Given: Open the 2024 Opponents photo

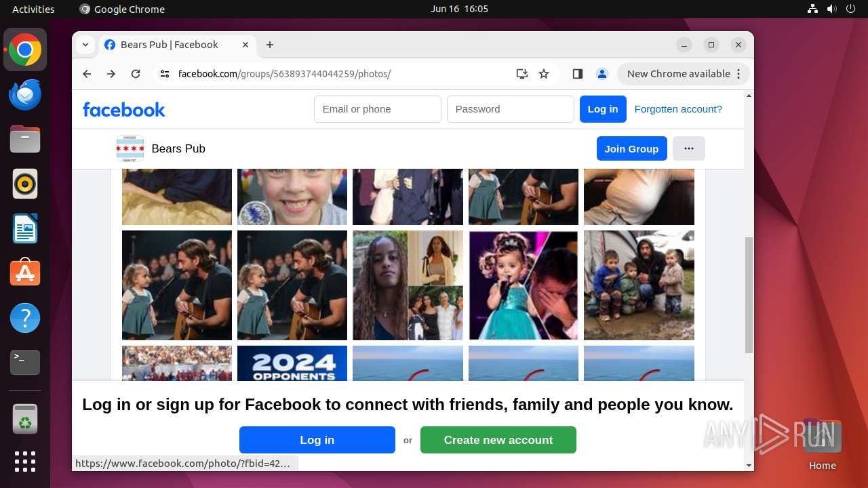Looking at the screenshot, I should click(292, 363).
